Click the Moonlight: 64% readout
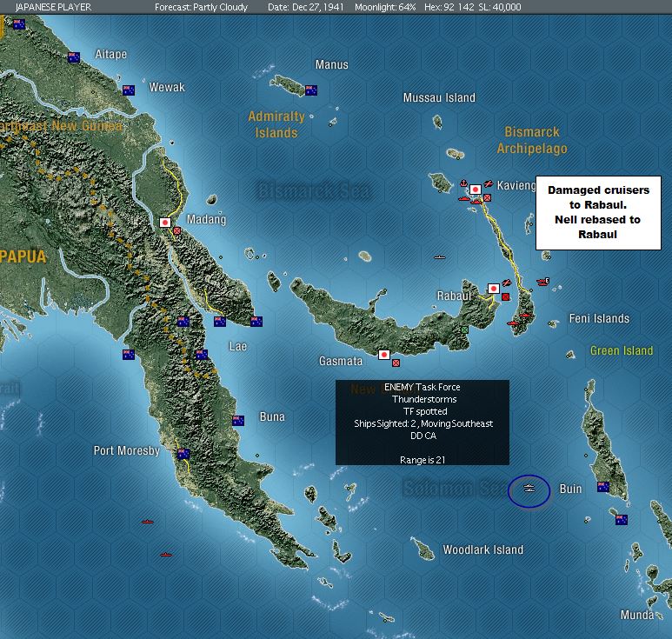 (385, 7)
